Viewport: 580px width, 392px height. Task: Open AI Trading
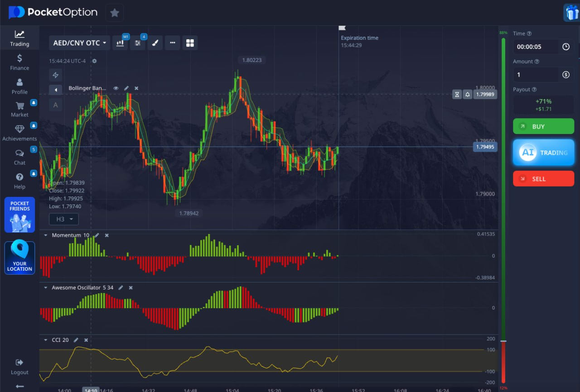[x=543, y=152]
